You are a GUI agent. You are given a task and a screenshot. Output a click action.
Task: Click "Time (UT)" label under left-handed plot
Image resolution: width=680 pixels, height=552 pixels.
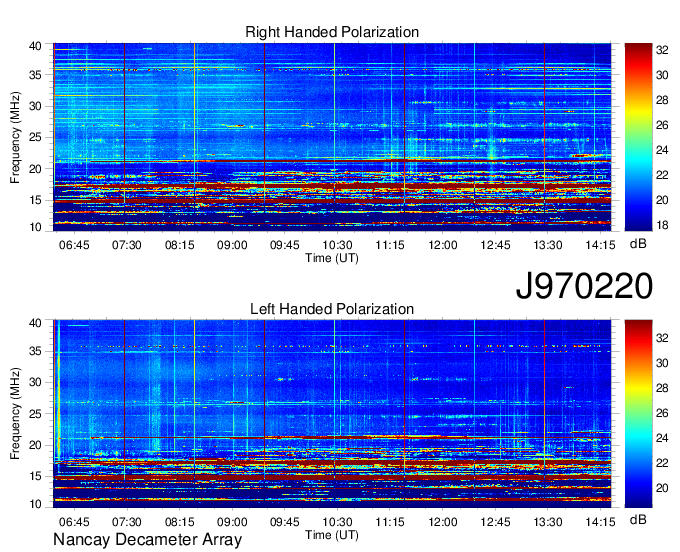click(x=332, y=535)
